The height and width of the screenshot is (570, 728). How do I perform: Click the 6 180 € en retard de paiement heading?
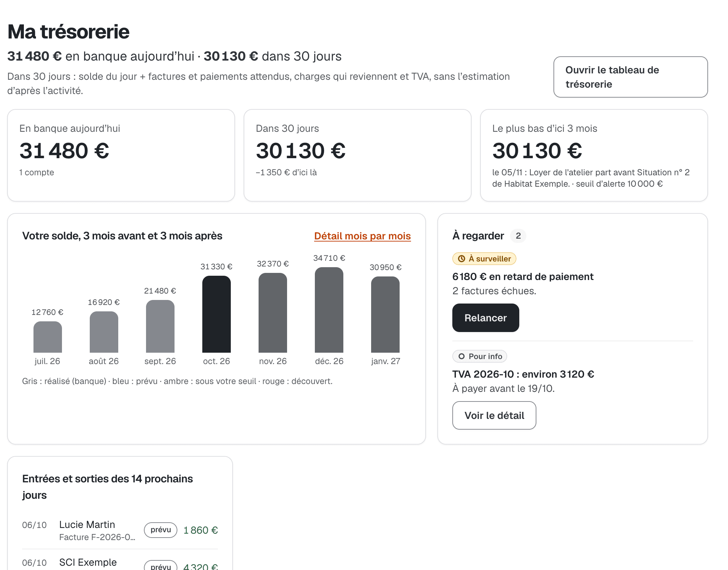point(523,276)
